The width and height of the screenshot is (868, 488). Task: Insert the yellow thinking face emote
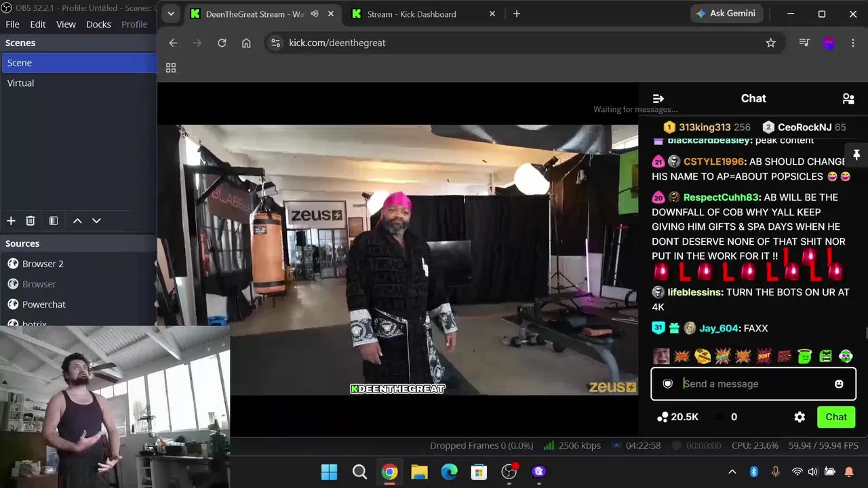click(703, 356)
